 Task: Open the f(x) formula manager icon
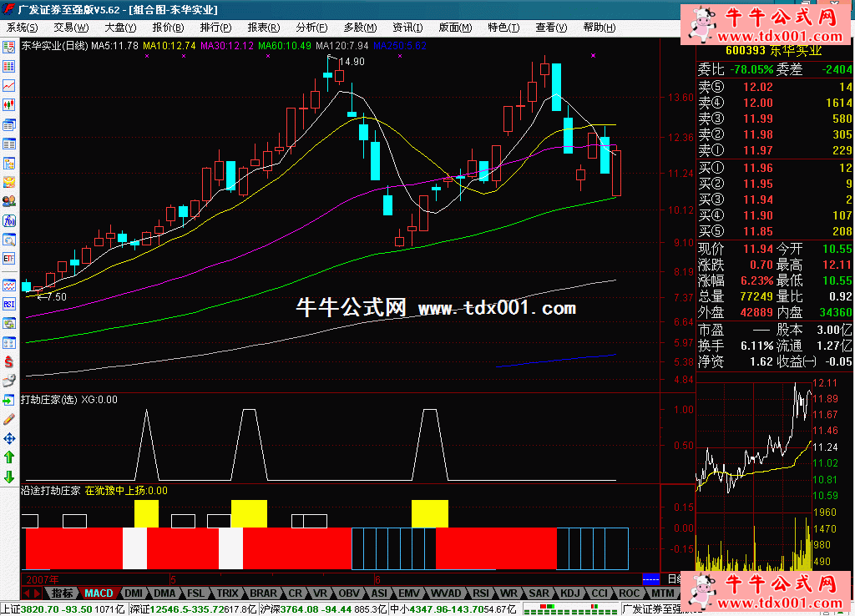tap(8, 221)
